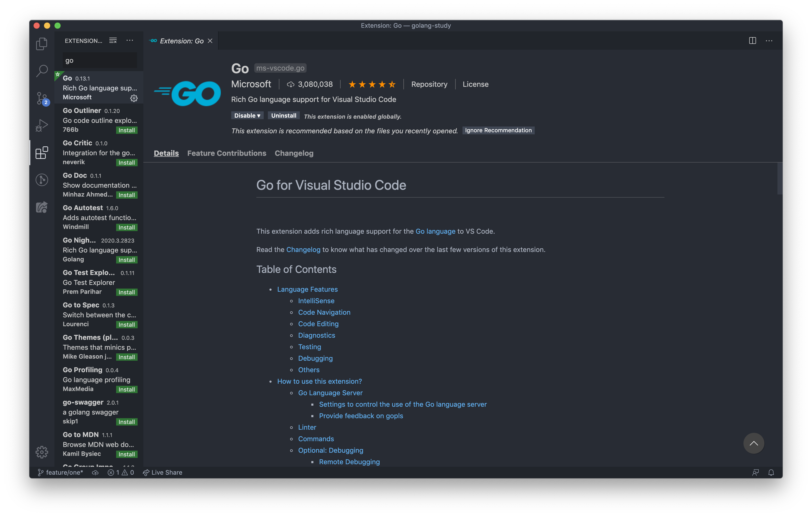Click the Manage gear for Go extension
Viewport: 812px width, 517px height.
[134, 98]
